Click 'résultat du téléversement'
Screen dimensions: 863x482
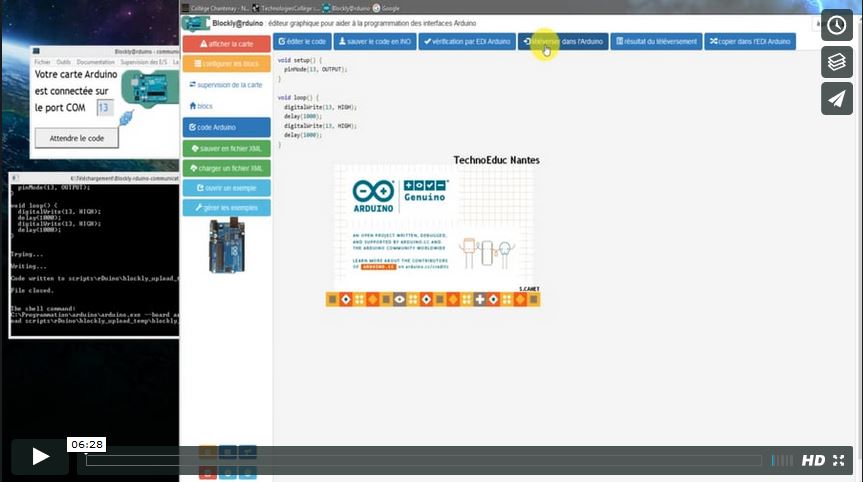tap(656, 41)
